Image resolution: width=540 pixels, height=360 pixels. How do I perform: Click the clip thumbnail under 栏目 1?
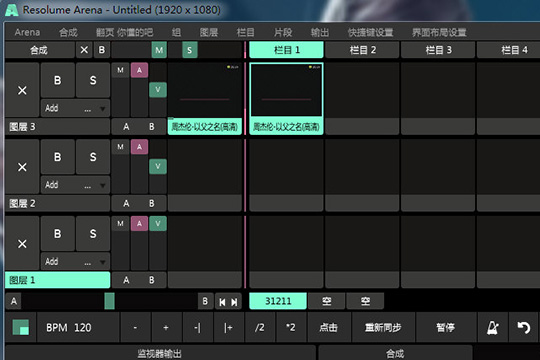coord(287,90)
